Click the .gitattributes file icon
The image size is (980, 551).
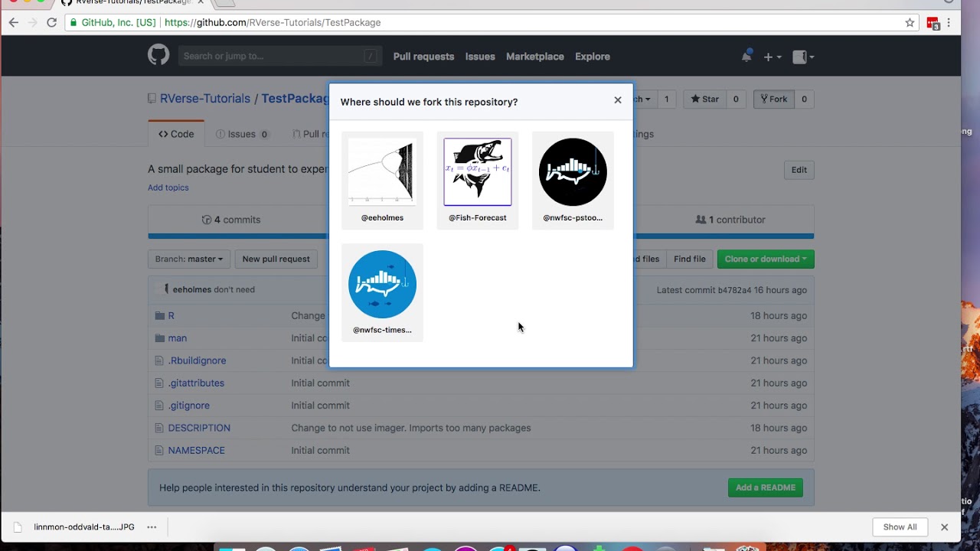[x=159, y=383]
